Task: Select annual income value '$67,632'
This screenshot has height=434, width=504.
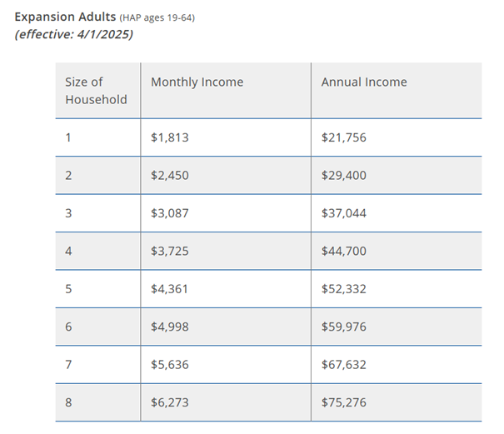Action: 343,365
